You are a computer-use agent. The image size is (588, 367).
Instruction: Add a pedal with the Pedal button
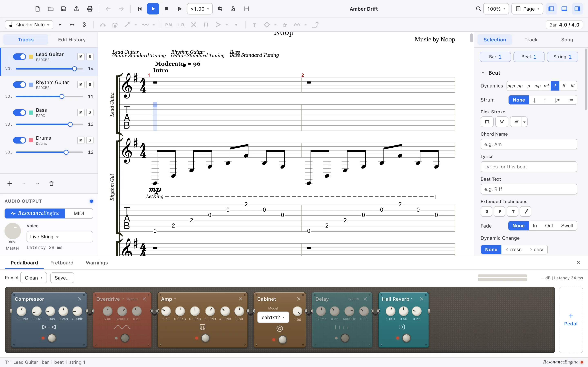point(571,320)
